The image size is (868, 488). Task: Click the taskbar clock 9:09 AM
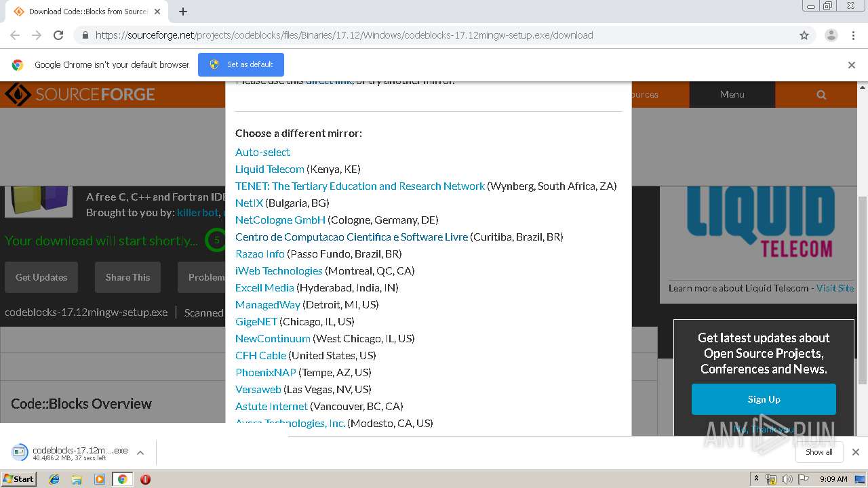click(x=833, y=479)
